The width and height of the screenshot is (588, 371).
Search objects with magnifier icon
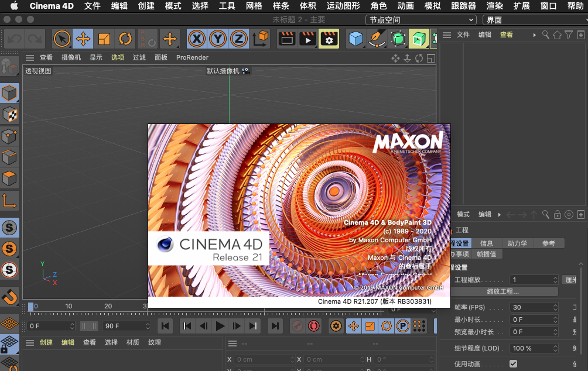[546, 35]
